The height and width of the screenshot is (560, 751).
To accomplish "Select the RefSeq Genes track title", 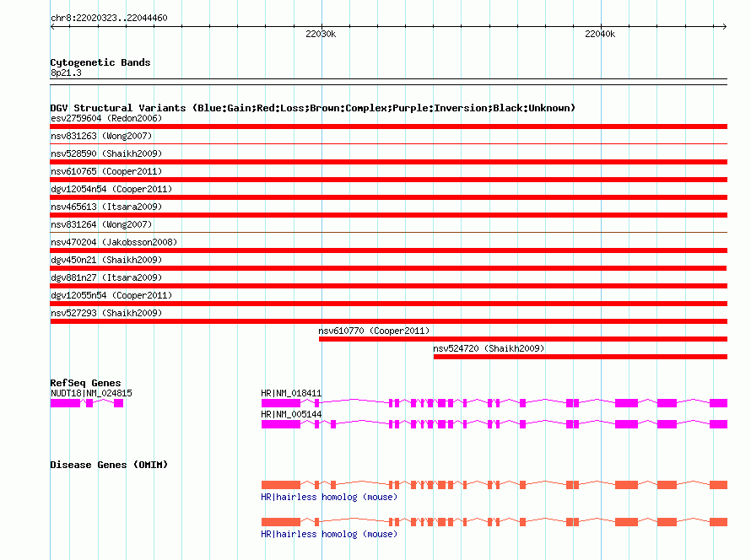I will point(85,383).
